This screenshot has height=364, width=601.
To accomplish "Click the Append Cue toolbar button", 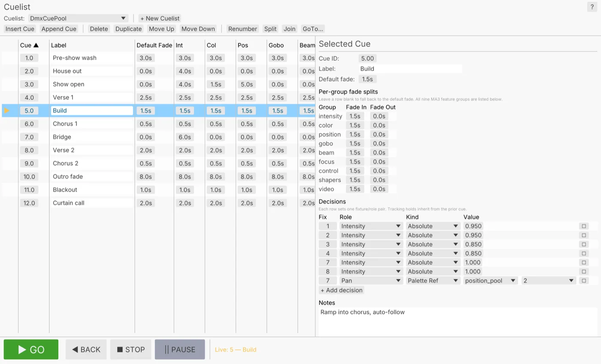I will coord(59,29).
